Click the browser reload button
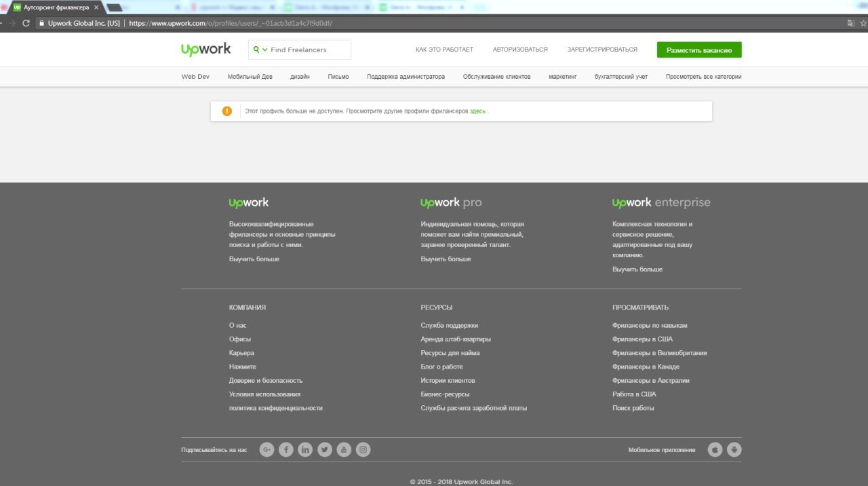Screen dimensions: 868x486 tap(26, 23)
